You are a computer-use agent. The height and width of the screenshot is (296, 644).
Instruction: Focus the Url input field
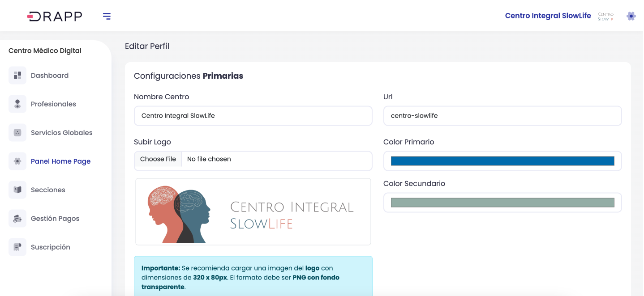pos(502,116)
